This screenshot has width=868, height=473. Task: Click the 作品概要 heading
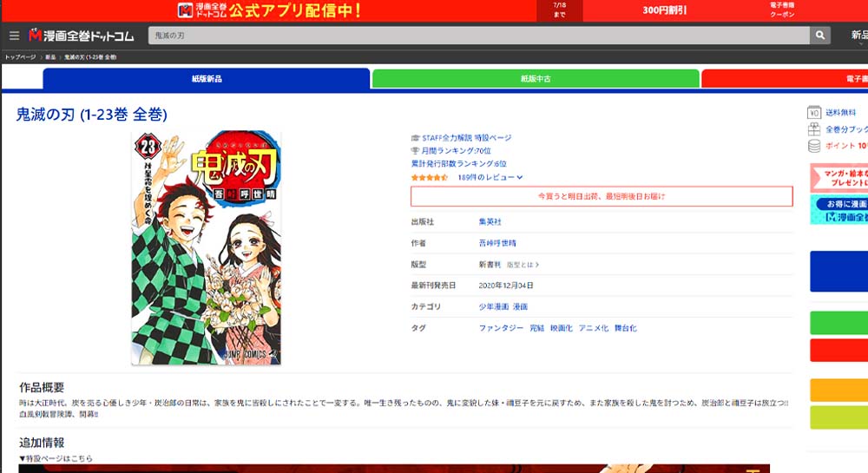tap(42, 387)
